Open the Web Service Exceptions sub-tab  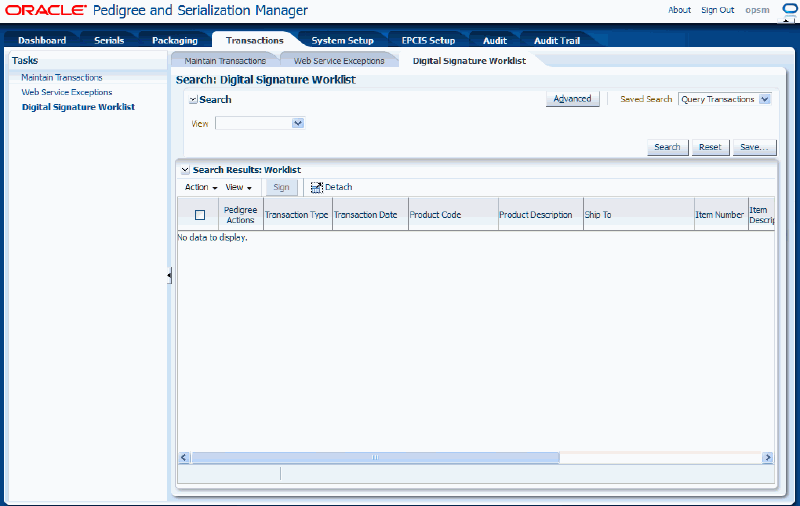(339, 61)
